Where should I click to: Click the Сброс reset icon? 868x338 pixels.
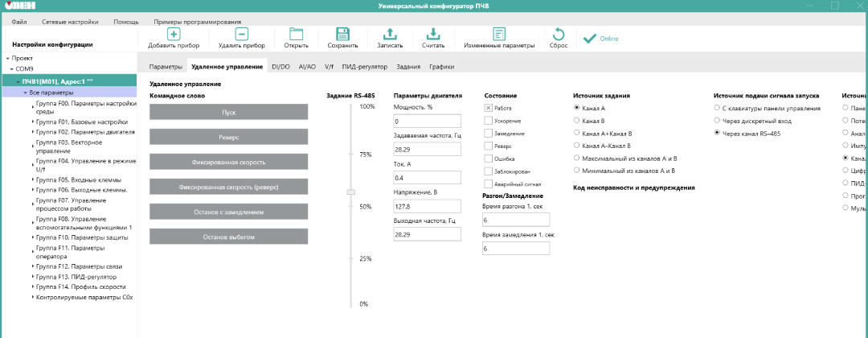pyautogui.click(x=559, y=34)
